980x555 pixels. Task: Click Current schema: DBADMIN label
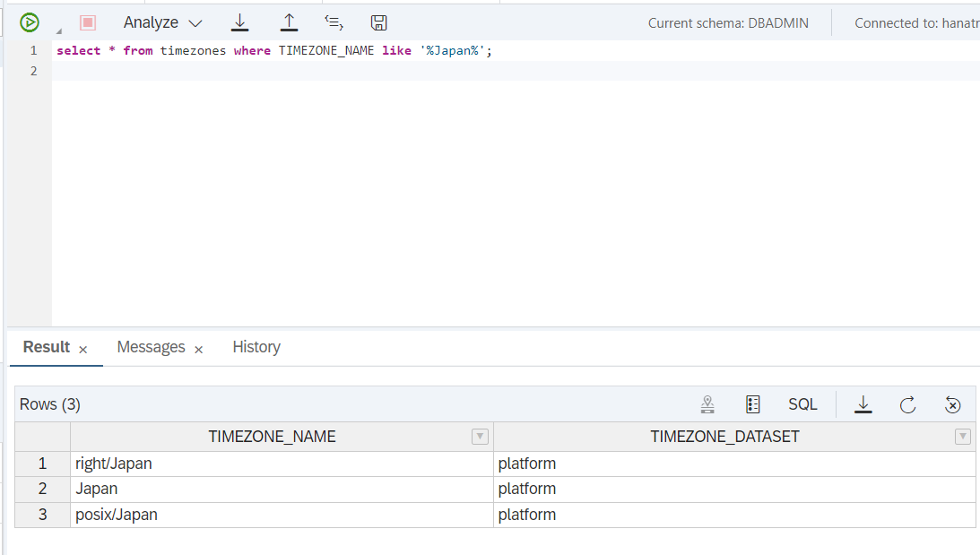pos(728,23)
